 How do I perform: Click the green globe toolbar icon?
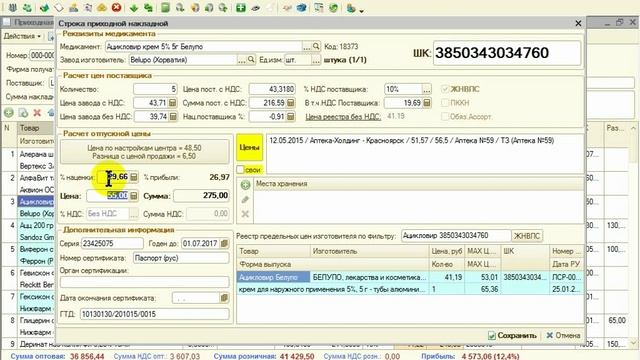[x=333, y=7]
